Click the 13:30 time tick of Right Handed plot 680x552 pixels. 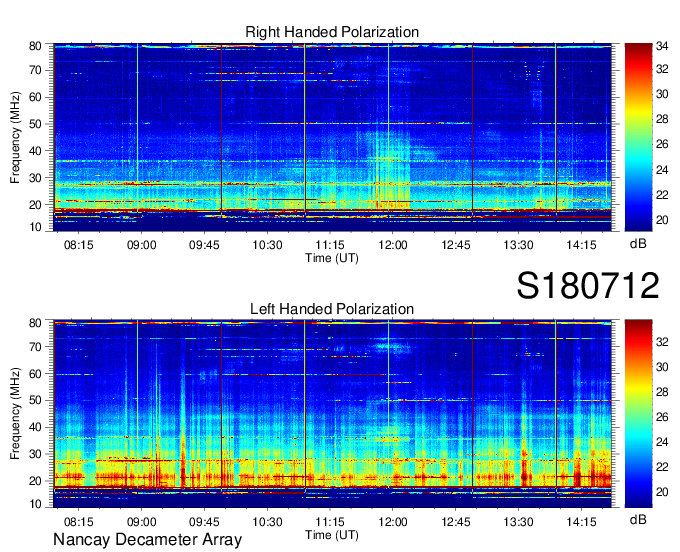tap(518, 245)
